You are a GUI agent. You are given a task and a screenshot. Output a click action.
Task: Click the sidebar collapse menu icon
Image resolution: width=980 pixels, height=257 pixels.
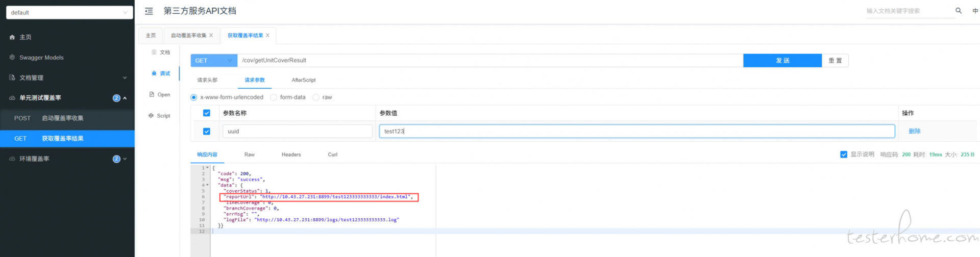[x=149, y=11]
